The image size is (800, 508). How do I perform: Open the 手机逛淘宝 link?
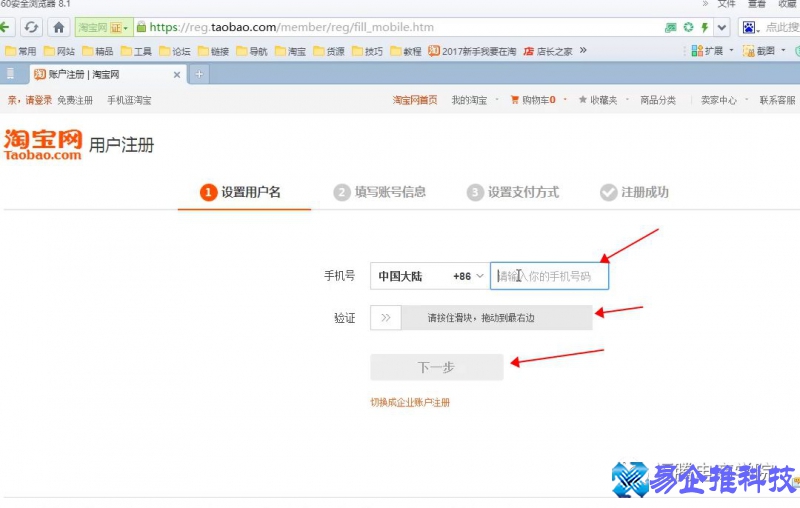coord(129,100)
